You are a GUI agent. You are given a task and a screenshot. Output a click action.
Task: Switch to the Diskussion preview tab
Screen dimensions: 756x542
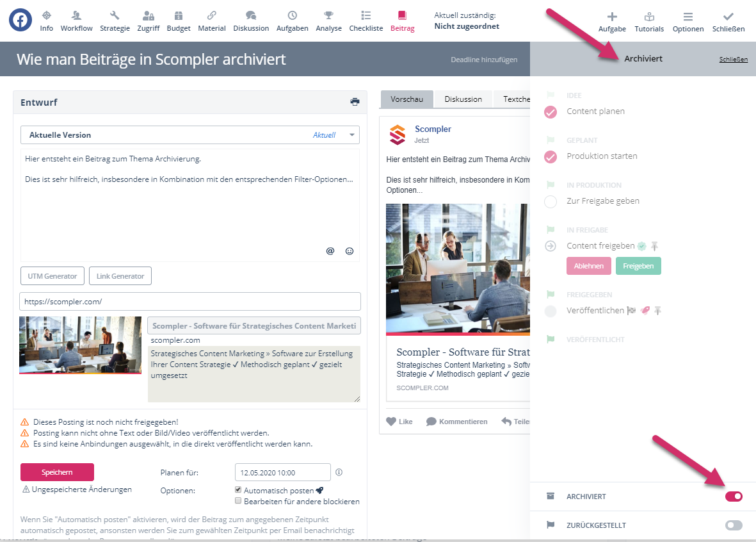tap(463, 99)
